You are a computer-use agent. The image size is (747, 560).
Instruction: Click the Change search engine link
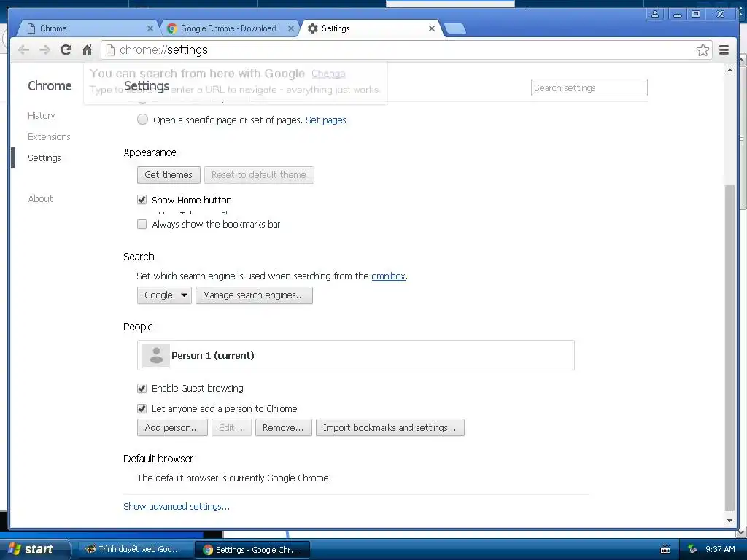click(x=328, y=74)
